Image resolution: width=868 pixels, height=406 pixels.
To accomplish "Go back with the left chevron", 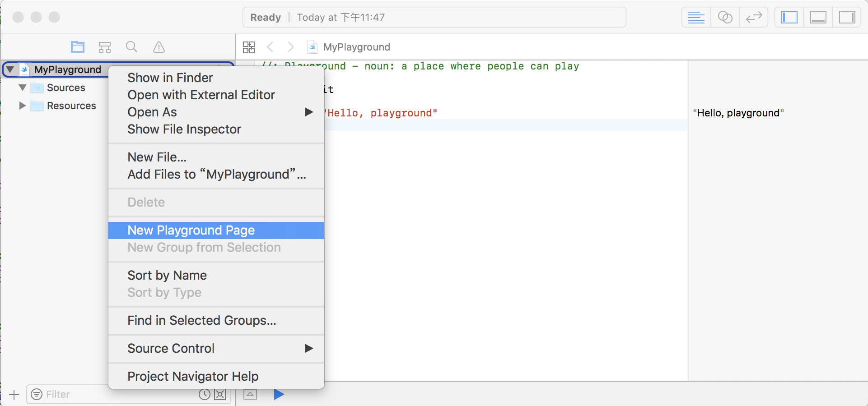I will [271, 47].
